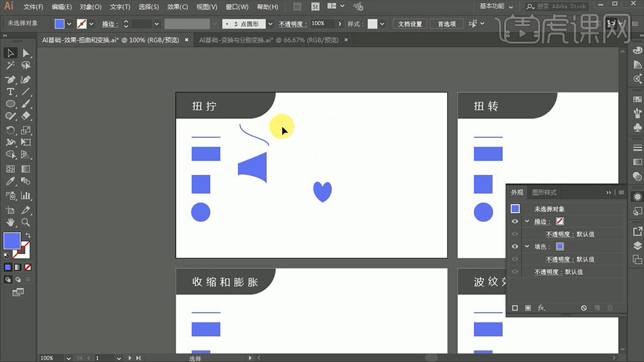Click Clear Appearance icon in panel
The image size is (644, 362).
(584, 307)
